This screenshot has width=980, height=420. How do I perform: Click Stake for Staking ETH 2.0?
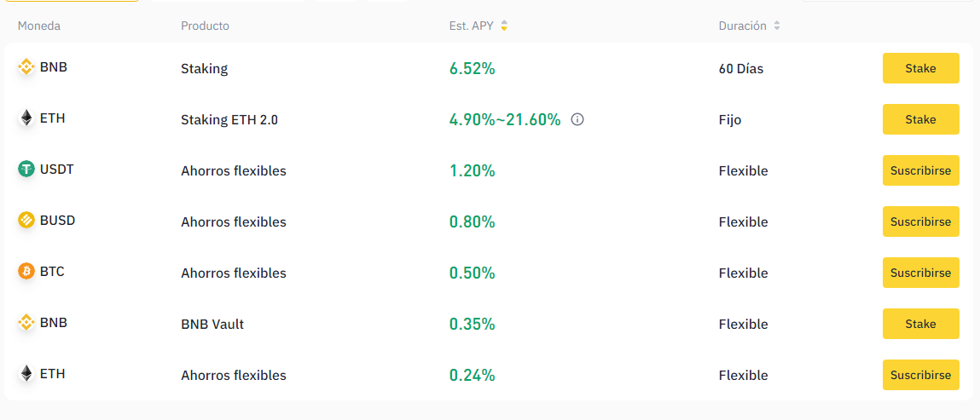point(920,119)
